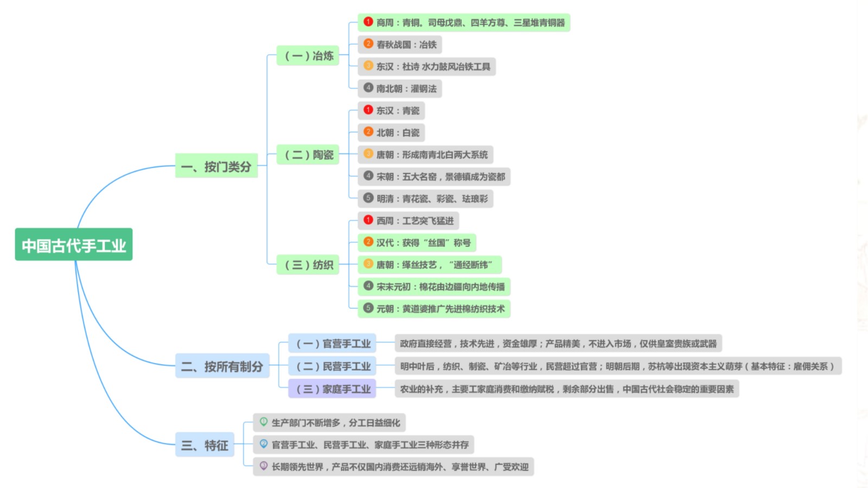
Task: Click number 3 marker on 东汉：杜诗 node
Action: coord(368,66)
